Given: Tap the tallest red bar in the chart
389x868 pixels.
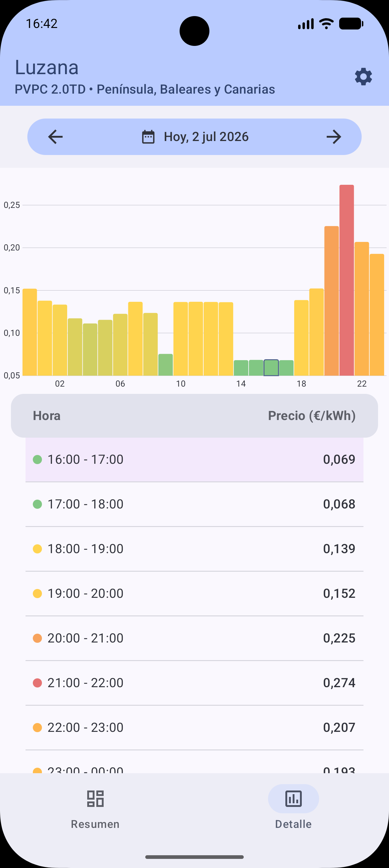Looking at the screenshot, I should click(346, 280).
